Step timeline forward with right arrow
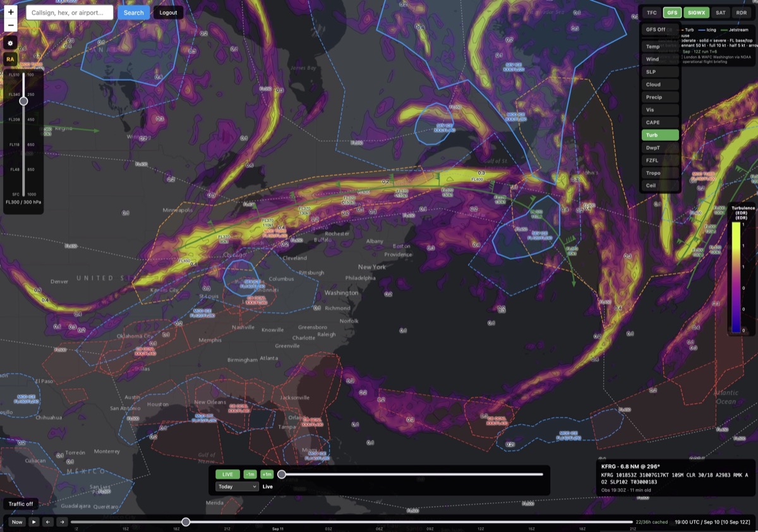Screen dimensions: 758x532 pos(62,522)
